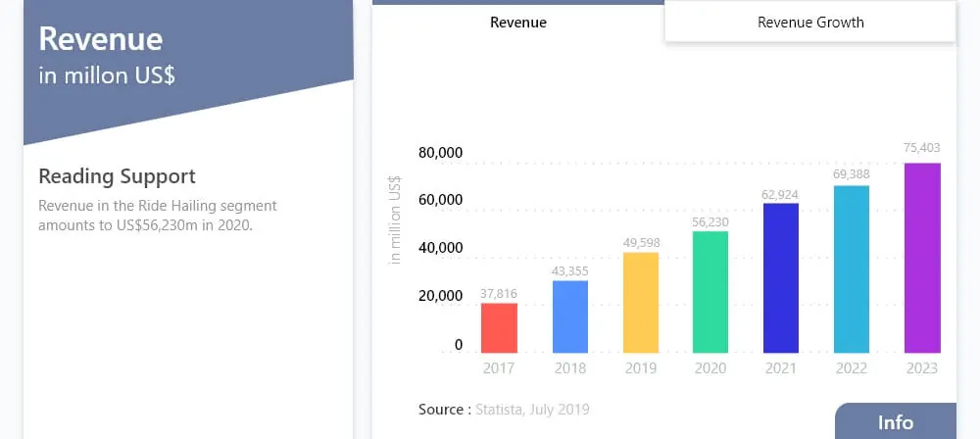The height and width of the screenshot is (439, 980).
Task: Select the blue 2018 revenue bar
Action: pos(570,317)
